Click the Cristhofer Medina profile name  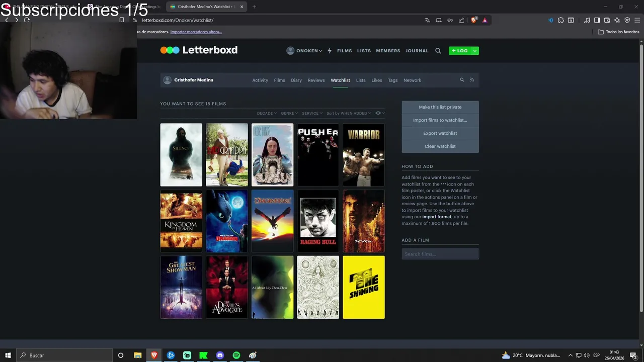[194, 80]
